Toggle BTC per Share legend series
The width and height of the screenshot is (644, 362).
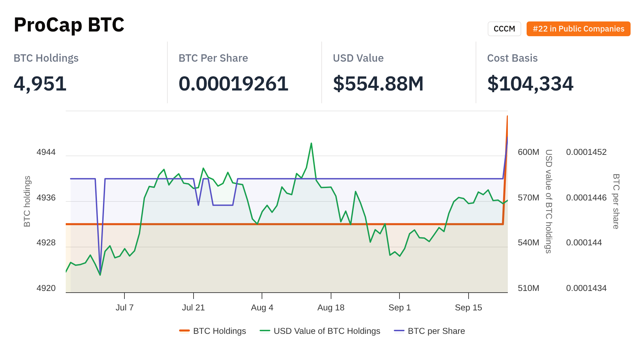[436, 331]
